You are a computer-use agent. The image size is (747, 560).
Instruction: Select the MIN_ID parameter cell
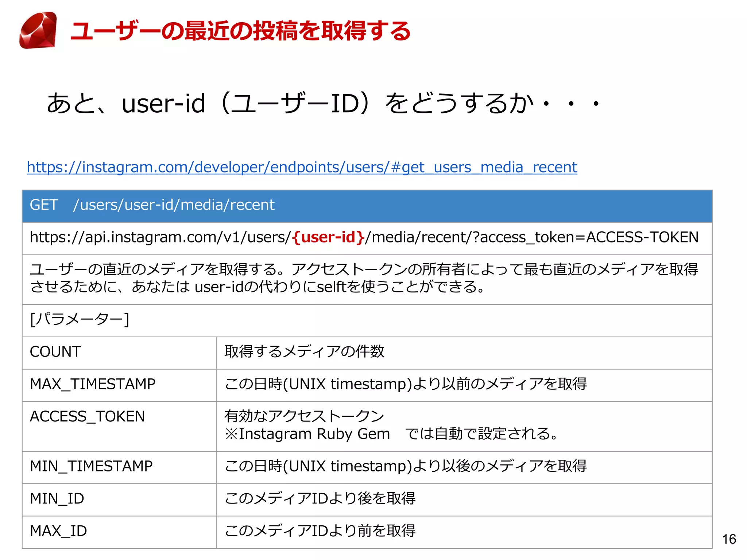[x=119, y=500]
